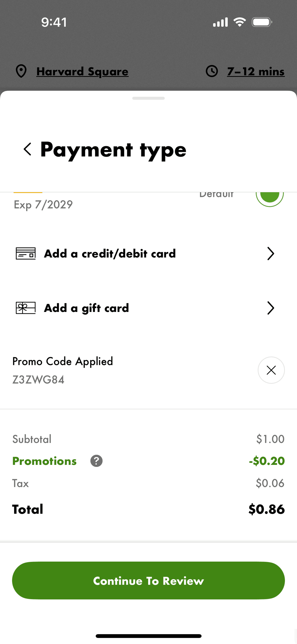
Task: Expand Add a credit/debit card chevron
Action: [x=271, y=253]
